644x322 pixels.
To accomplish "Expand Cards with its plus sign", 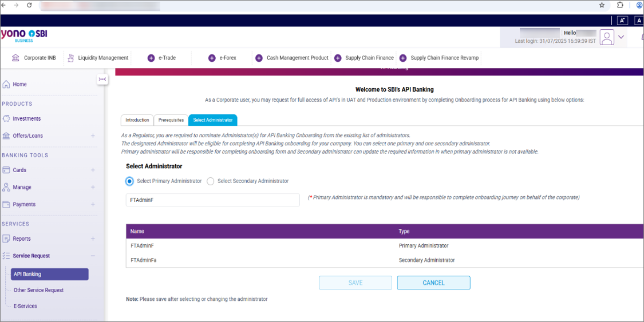I will pos(93,170).
